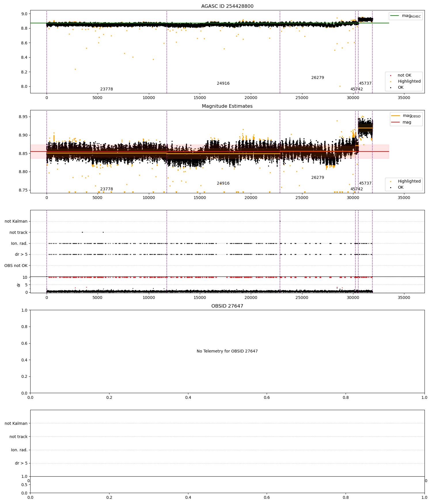Screen dimensions: 432x504
Task: Click mag OBSID legend entry in Magnitude Estimates
Action: (406, 116)
